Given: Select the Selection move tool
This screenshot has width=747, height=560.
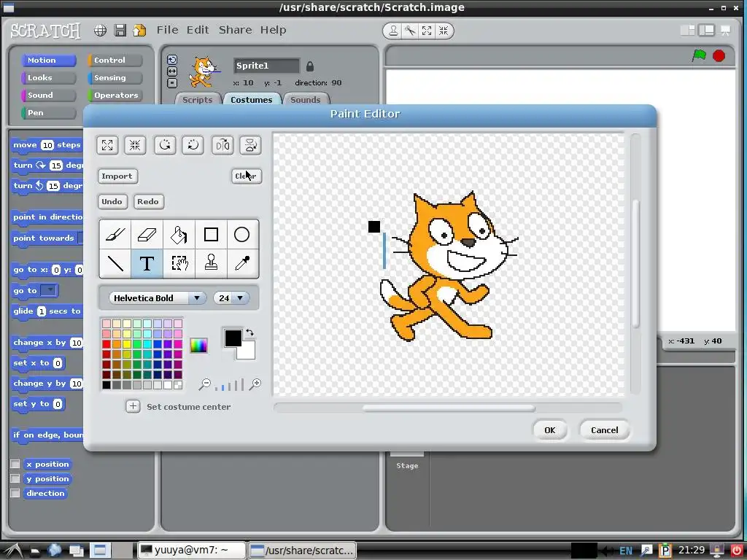Looking at the screenshot, I should point(179,263).
